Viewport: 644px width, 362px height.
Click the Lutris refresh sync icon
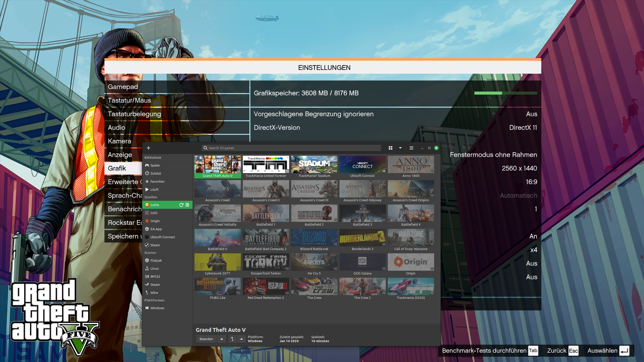(x=181, y=205)
